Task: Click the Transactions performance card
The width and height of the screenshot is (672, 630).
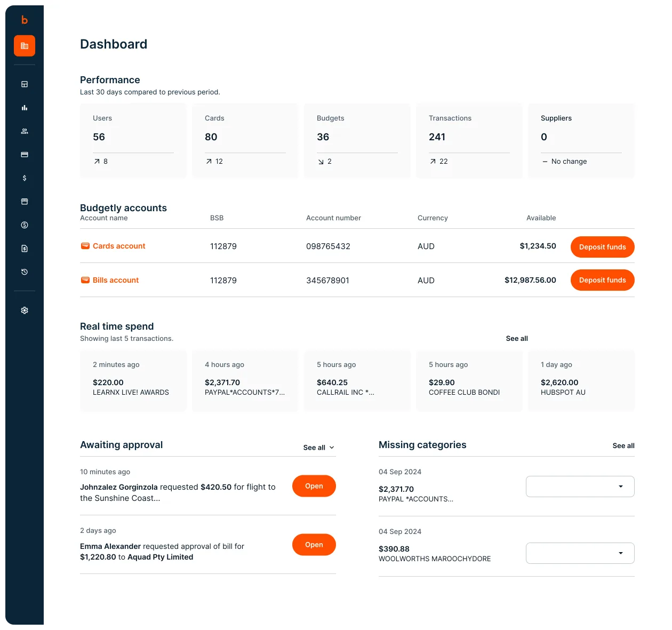Action: click(469, 141)
